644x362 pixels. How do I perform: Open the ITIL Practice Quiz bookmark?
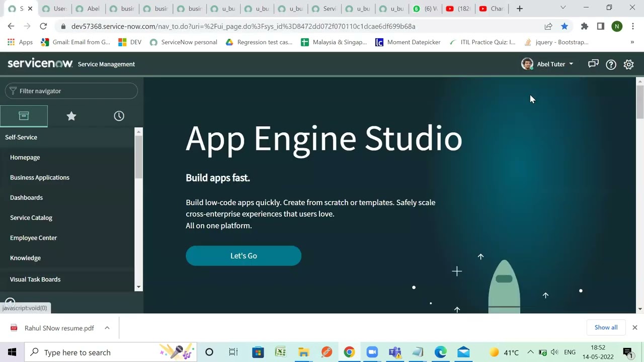pos(482,42)
